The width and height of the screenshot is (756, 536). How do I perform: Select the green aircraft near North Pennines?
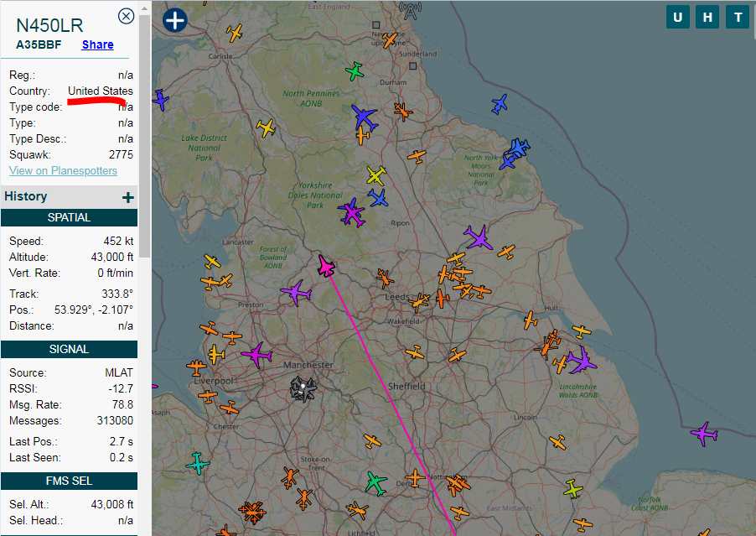(x=355, y=71)
